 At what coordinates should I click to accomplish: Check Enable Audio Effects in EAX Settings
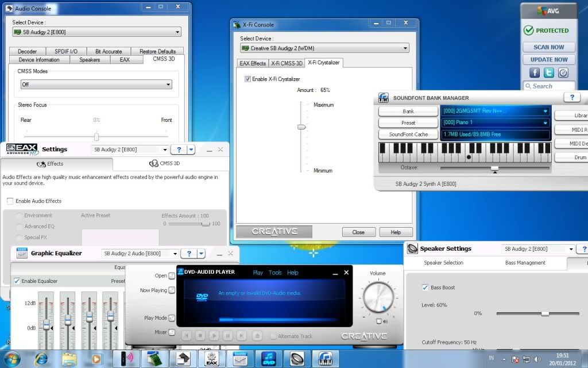pyautogui.click(x=10, y=201)
